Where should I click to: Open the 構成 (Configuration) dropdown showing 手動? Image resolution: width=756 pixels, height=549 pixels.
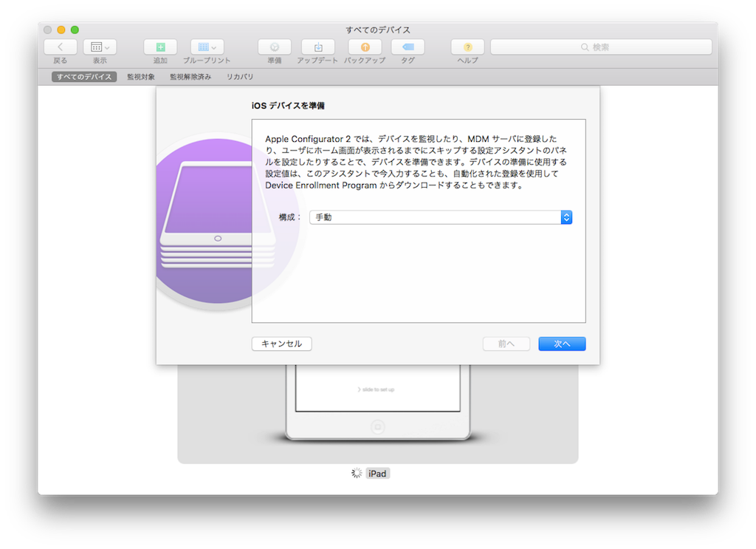441,216
